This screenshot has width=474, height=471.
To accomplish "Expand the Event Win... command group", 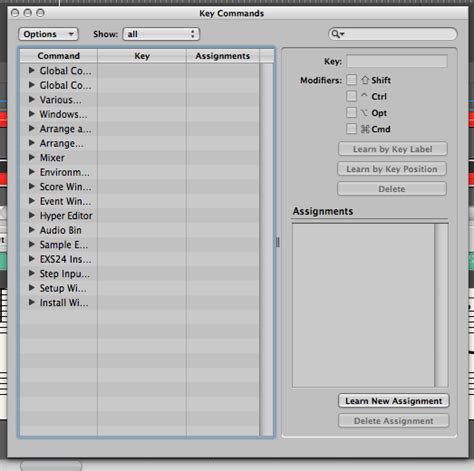I will [x=32, y=201].
